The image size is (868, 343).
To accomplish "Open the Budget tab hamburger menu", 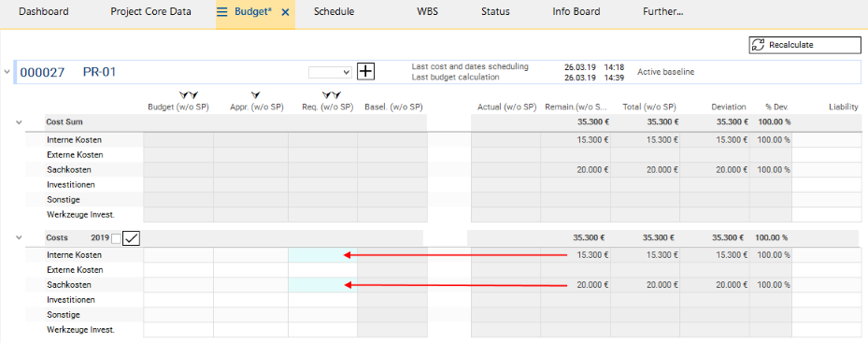I will click(222, 11).
